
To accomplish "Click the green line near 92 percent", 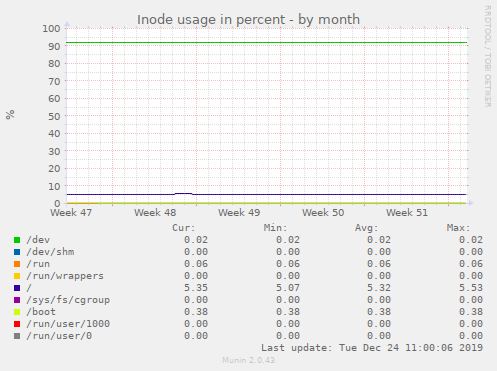I will tap(267, 43).
